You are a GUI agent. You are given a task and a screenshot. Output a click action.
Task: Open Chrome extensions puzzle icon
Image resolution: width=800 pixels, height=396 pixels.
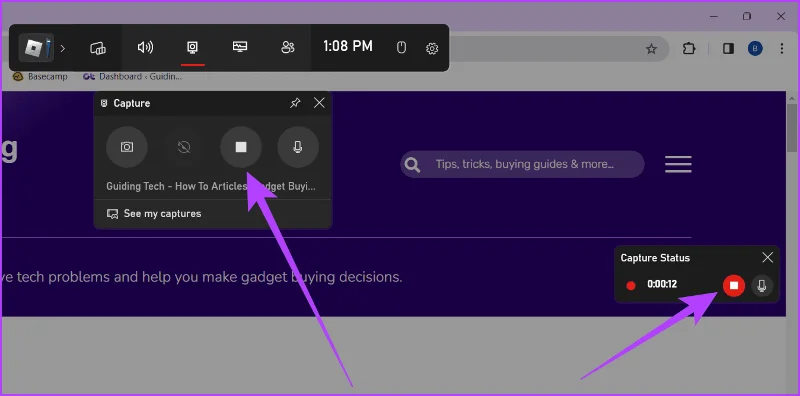[x=689, y=48]
